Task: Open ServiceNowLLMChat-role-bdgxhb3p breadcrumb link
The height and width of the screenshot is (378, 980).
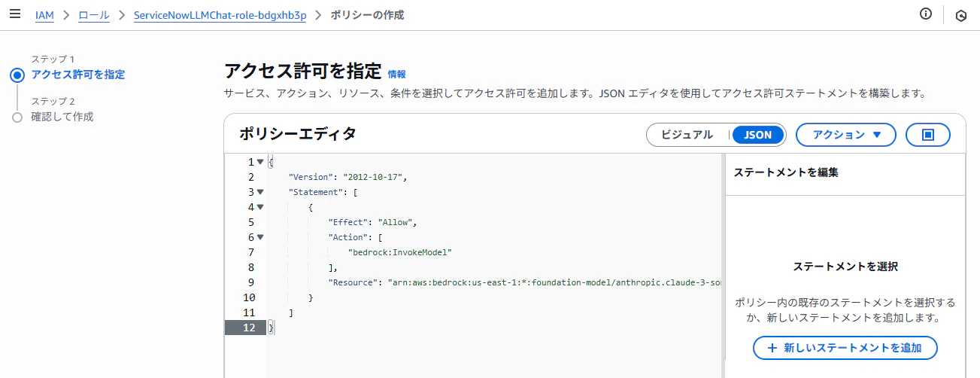Action: 220,15
